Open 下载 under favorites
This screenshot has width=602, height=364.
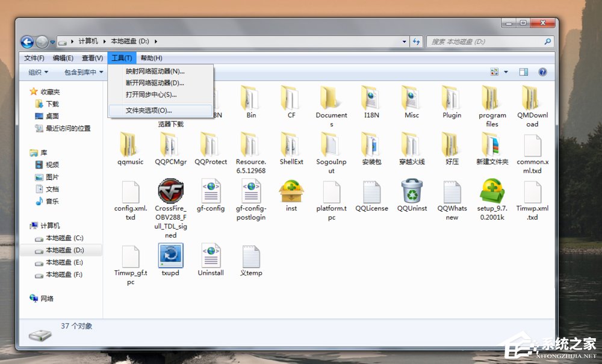[52, 104]
